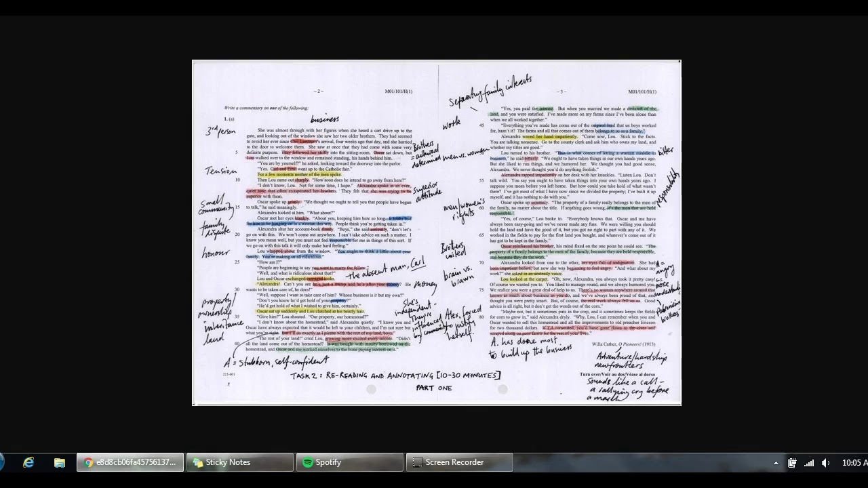Switch to Spotify in the taskbar
Image resolution: width=868 pixels, height=488 pixels.
(x=349, y=462)
